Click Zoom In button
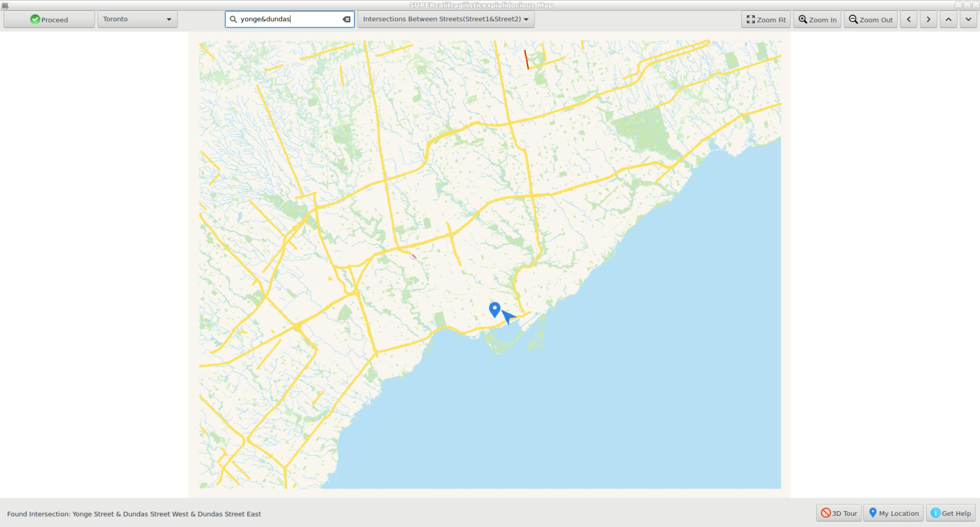 point(817,19)
